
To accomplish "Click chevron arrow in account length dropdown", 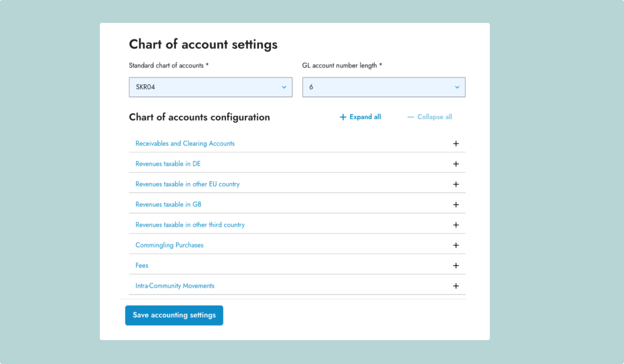I will point(457,87).
